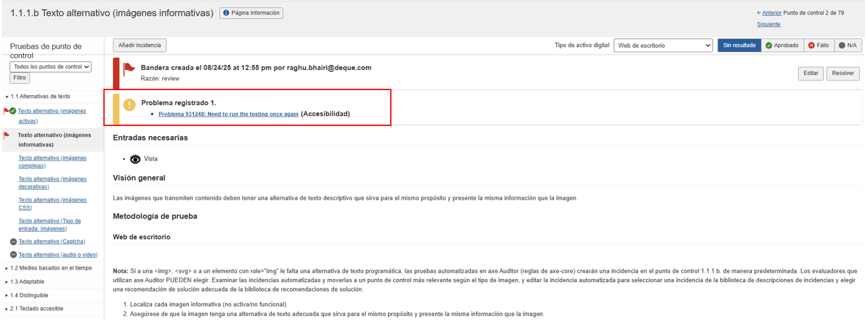Viewport: 868px width, 325px height.
Task: Click the red flag beside imágenes activas
Action: [x=6, y=111]
